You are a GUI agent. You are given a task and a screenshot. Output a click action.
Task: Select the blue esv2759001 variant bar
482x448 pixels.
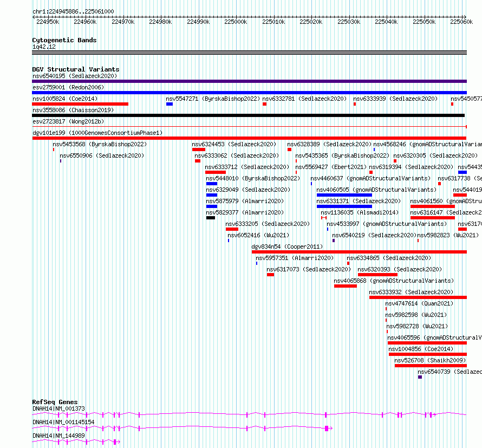[x=249, y=93]
